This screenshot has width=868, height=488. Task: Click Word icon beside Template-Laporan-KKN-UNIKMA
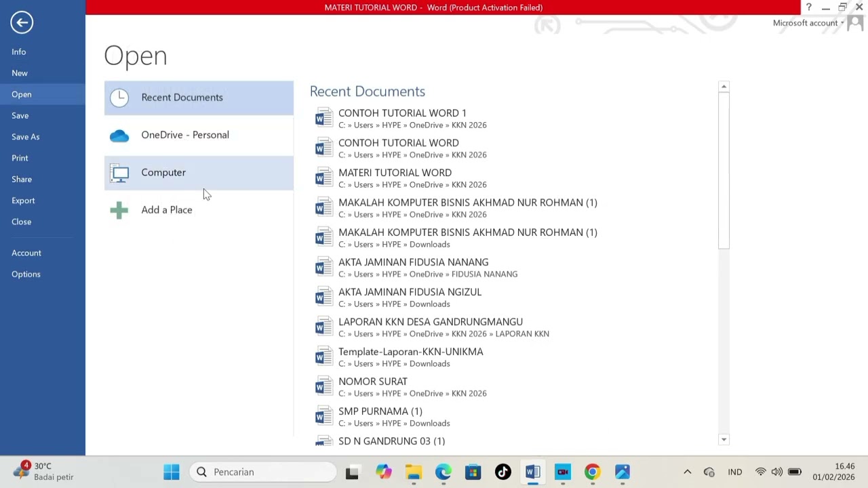324,357
